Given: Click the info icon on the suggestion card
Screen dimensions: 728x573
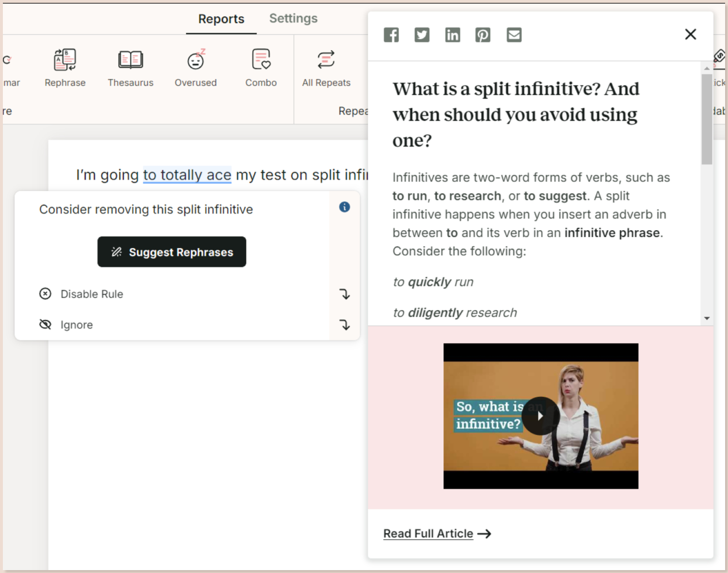Looking at the screenshot, I should pos(344,207).
